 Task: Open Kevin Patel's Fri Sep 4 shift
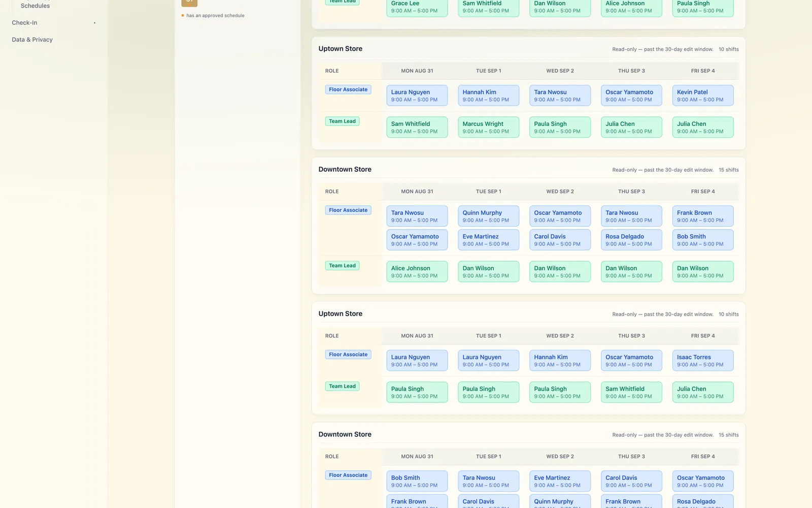pos(703,96)
